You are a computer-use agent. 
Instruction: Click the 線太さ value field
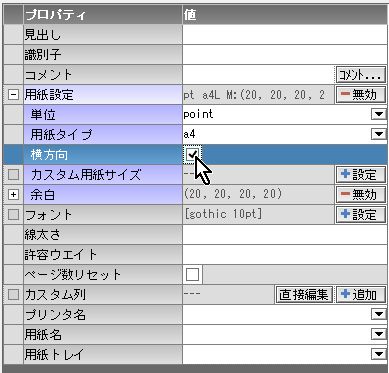[285, 235]
